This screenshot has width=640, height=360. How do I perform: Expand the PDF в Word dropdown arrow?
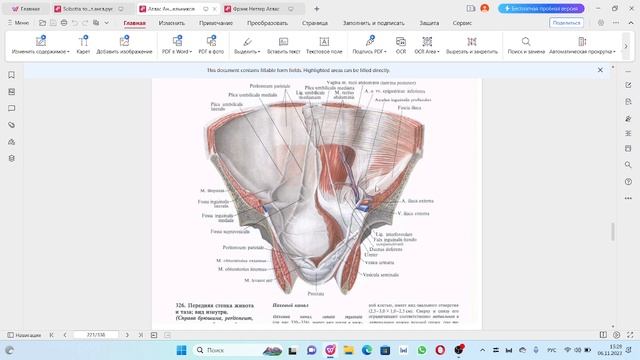(x=191, y=52)
